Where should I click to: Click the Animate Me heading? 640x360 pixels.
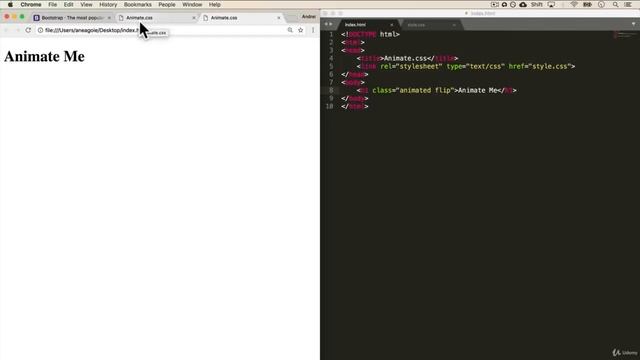point(44,56)
